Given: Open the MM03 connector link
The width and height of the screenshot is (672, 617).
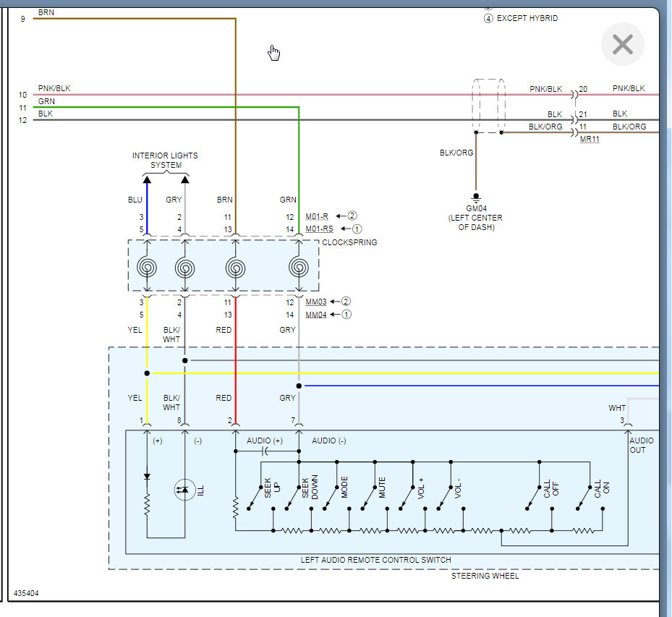Looking at the screenshot, I should point(316,302).
